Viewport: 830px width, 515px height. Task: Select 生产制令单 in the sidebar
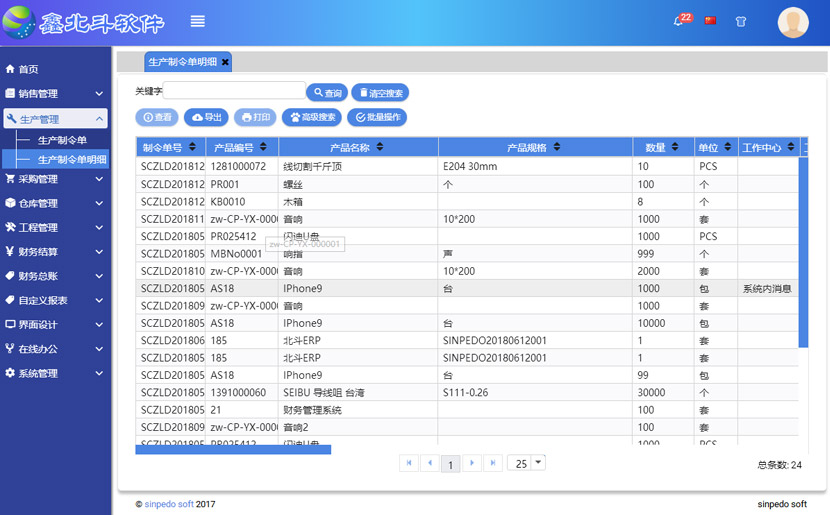[62, 140]
